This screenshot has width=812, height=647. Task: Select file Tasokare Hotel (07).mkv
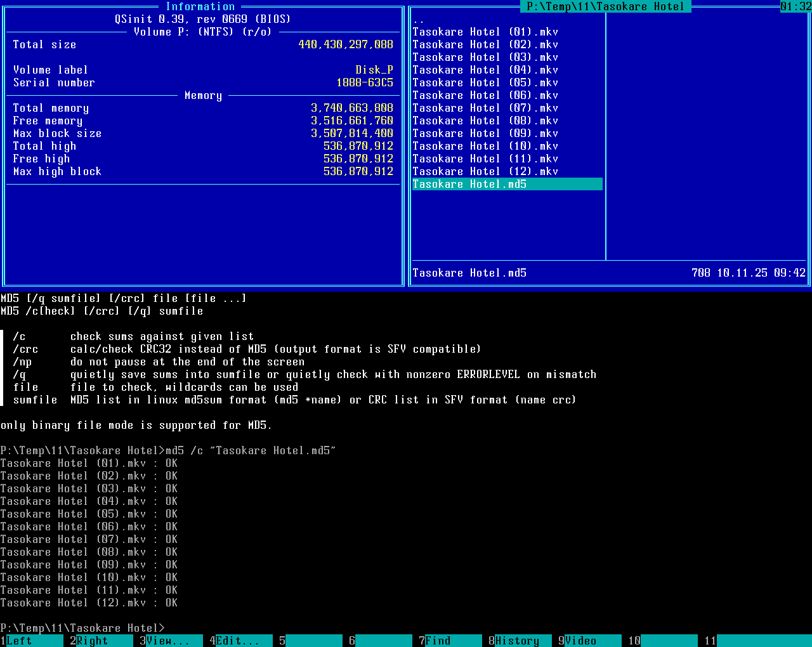click(485, 108)
